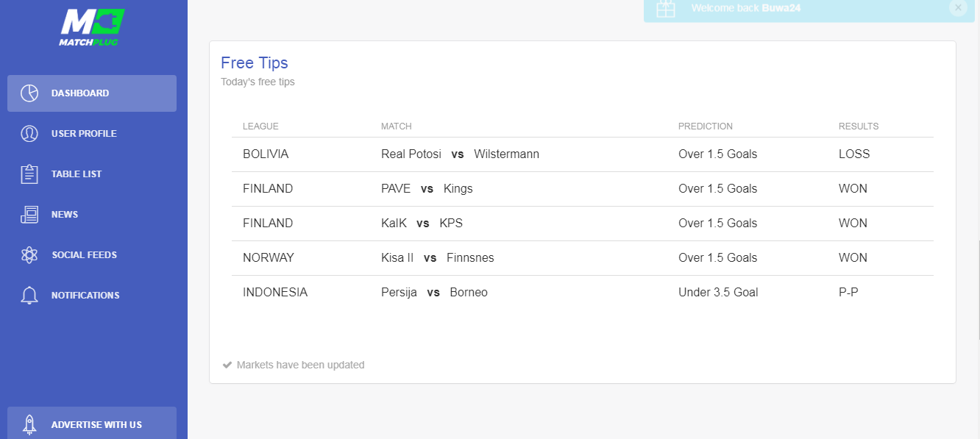The width and height of the screenshot is (980, 439).
Task: Click the News newspaper icon
Action: pos(29,215)
